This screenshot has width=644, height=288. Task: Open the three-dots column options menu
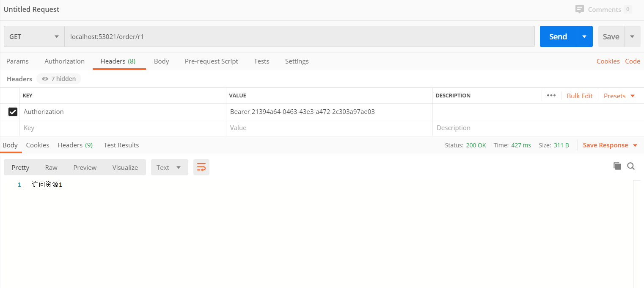pyautogui.click(x=551, y=96)
